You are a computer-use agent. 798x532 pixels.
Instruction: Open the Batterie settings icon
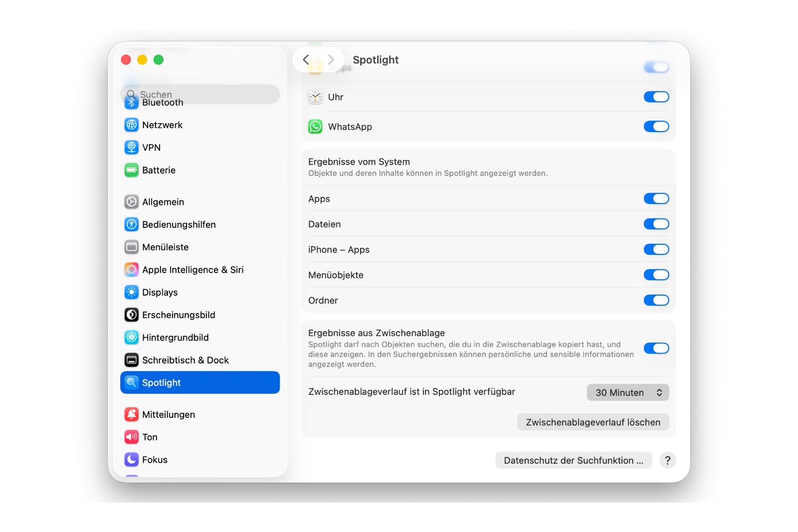coord(131,170)
